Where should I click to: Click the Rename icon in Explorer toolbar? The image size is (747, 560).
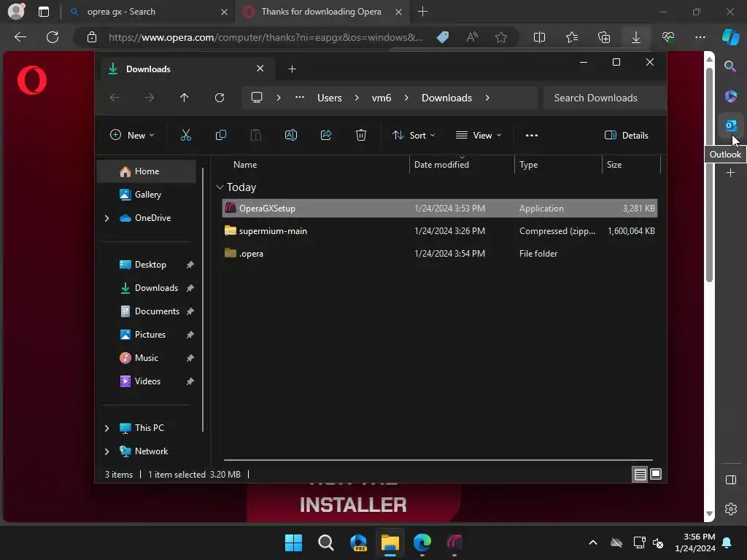click(x=290, y=135)
